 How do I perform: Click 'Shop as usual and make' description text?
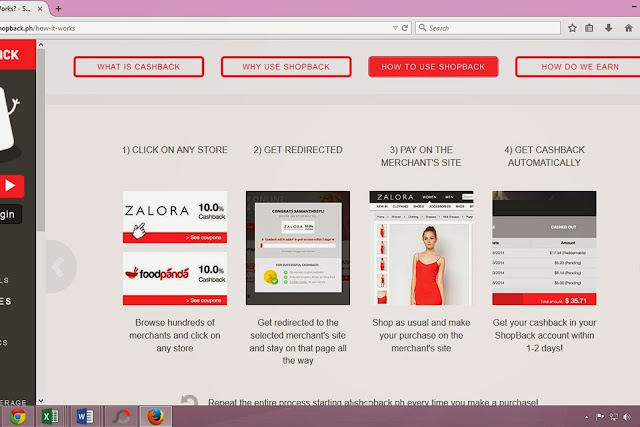pyautogui.click(x=421, y=335)
